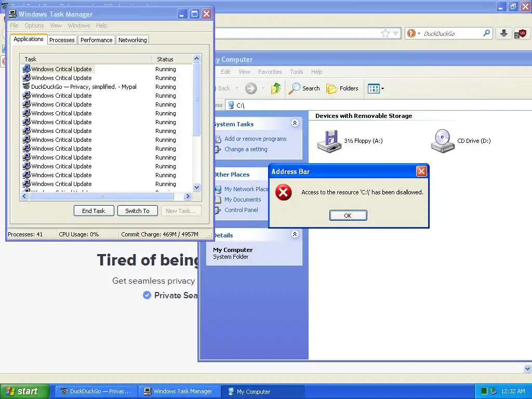Screen dimensions: 532x399
Task: Open the DuckDuckGo search engine selector
Action: point(414,33)
